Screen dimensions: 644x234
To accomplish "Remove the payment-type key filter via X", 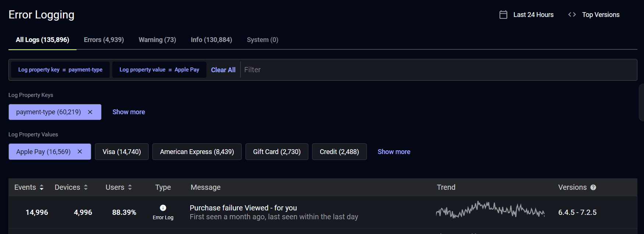I will pos(90,112).
